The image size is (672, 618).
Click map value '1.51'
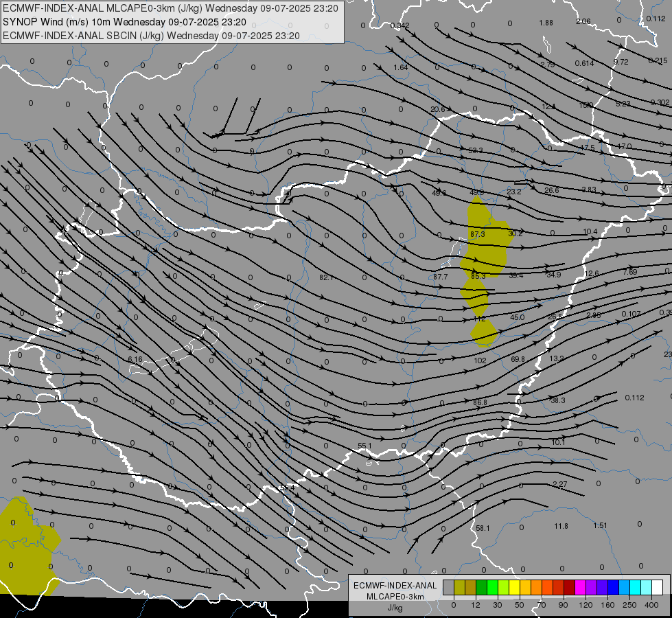(x=601, y=526)
